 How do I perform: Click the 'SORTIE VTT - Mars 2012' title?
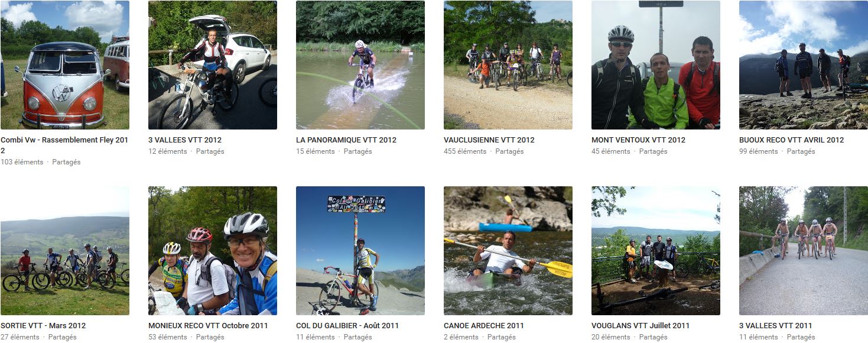(x=43, y=326)
